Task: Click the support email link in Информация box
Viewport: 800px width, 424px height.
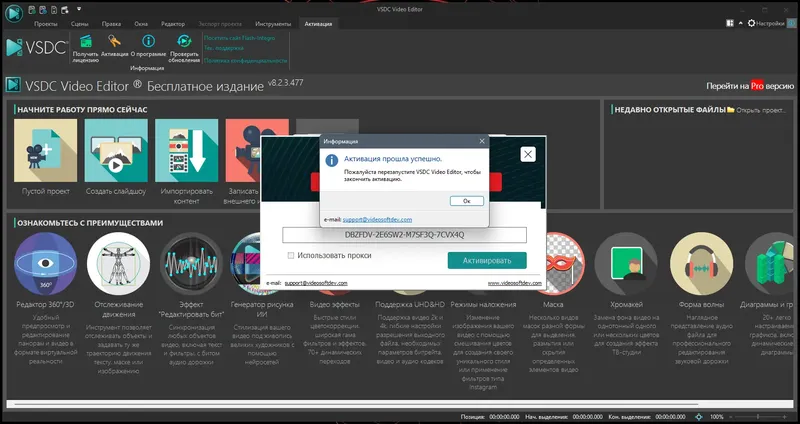Action: [377, 220]
